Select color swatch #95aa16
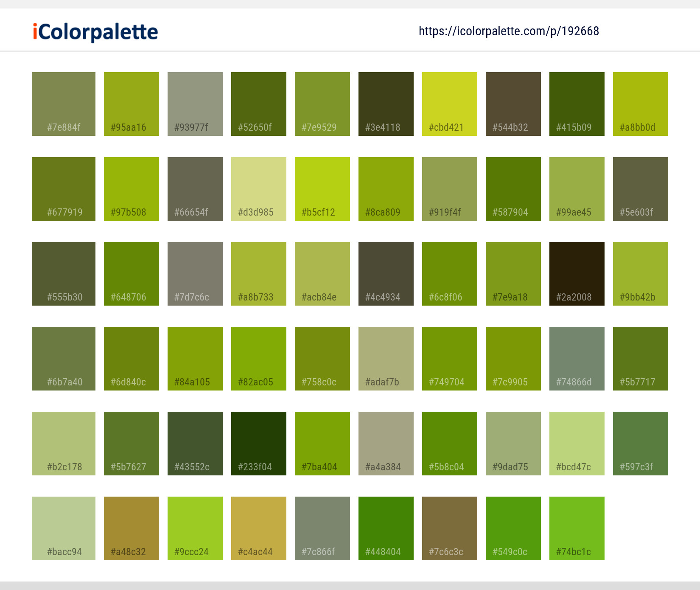Viewport: 700px width, 590px height. 132,104
